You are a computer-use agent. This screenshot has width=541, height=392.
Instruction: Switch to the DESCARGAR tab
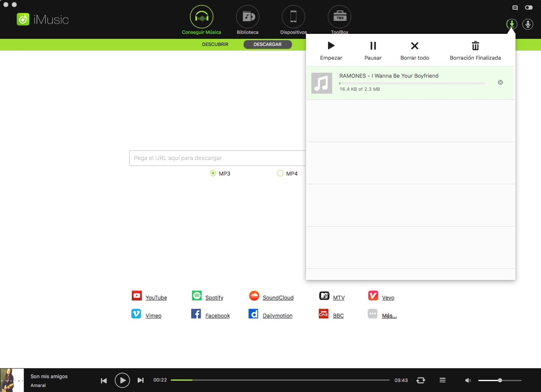pyautogui.click(x=268, y=44)
